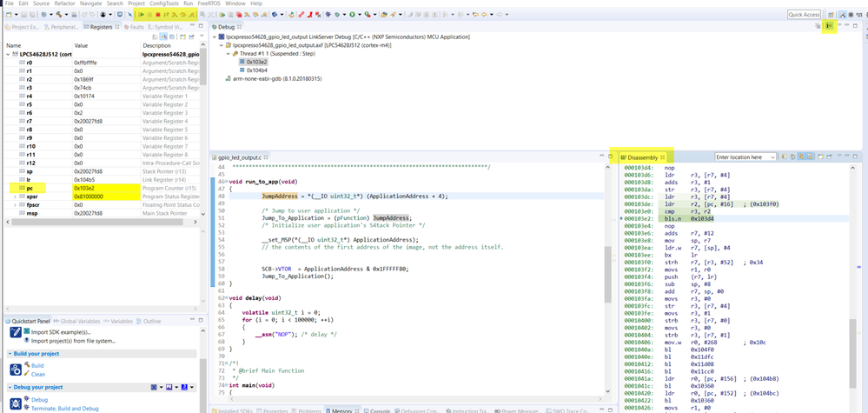This screenshot has height=413, width=868.
Task: Click the Clean project link
Action: point(38,374)
